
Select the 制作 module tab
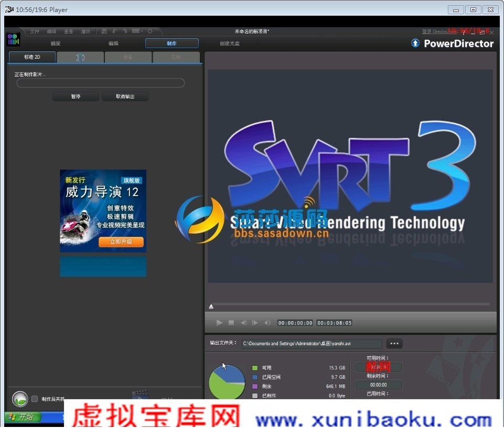(x=171, y=43)
